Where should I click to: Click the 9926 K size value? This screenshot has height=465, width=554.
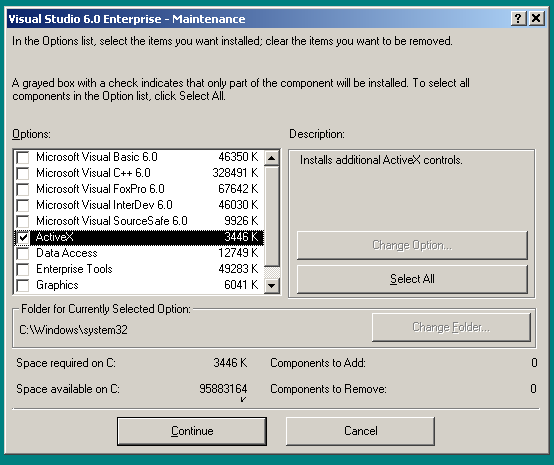tap(241, 221)
